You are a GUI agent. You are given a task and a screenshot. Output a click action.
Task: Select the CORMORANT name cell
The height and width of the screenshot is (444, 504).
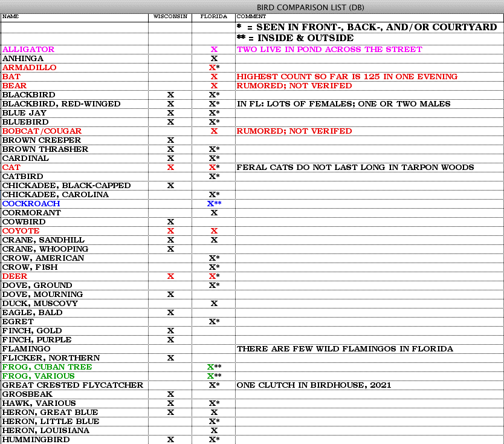coord(74,213)
